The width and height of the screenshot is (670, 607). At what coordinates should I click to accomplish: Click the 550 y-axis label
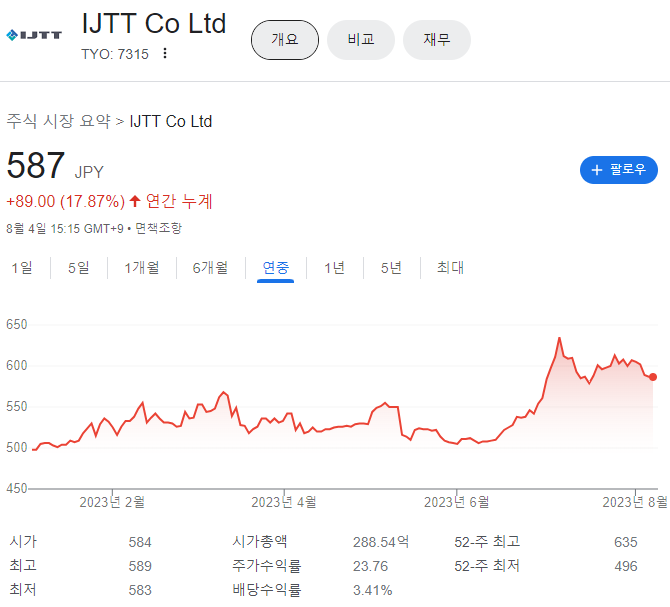point(17,407)
